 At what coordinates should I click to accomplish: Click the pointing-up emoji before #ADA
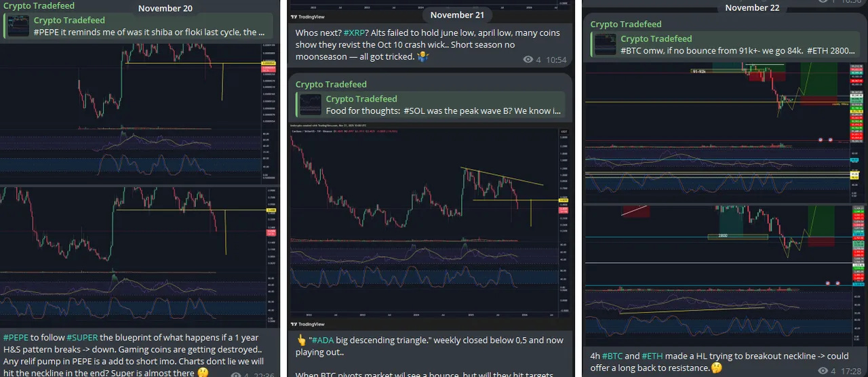(302, 340)
